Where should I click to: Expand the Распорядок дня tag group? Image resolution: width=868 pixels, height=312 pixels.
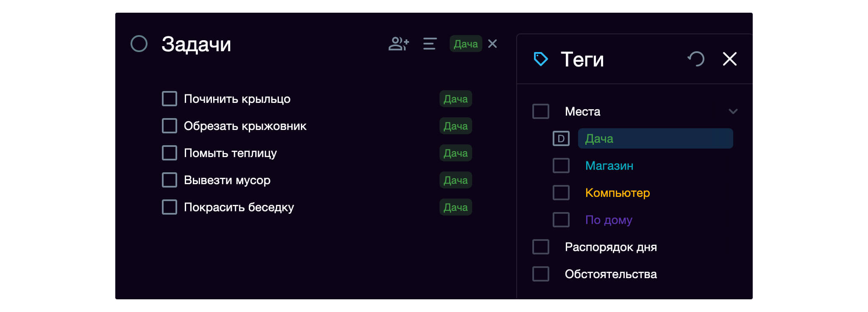(x=610, y=247)
